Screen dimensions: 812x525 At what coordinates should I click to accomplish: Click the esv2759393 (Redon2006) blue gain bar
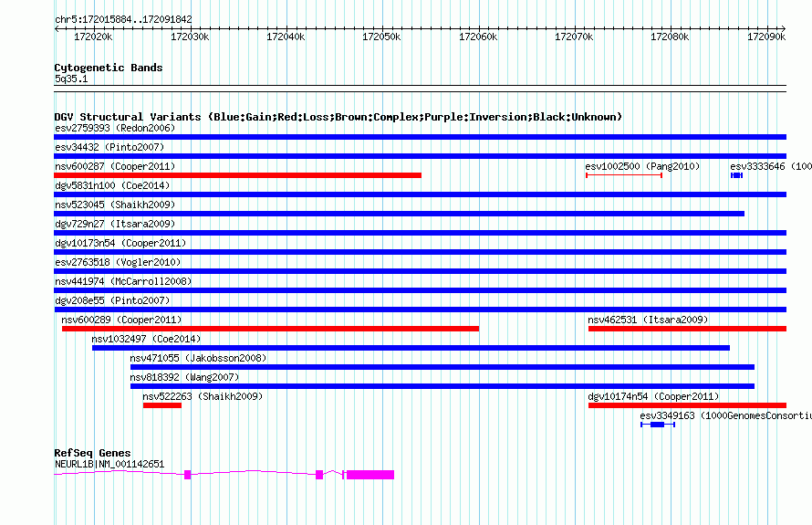[420, 137]
